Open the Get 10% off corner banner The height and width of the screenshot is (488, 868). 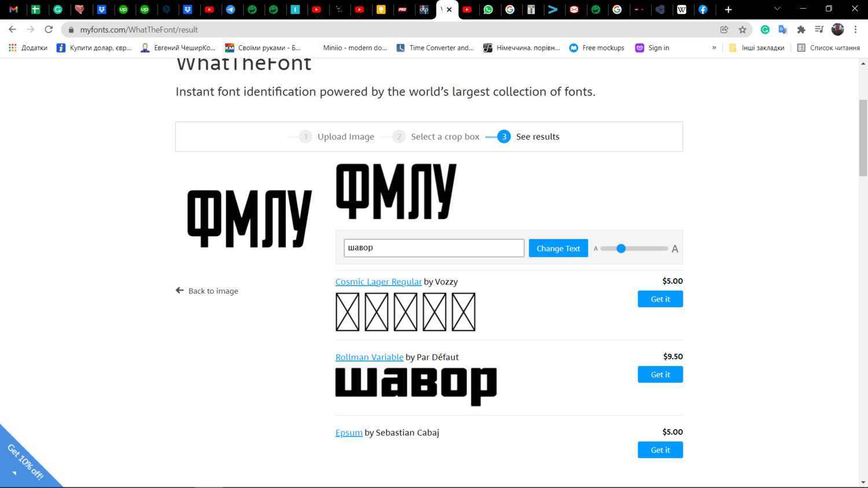(x=24, y=461)
